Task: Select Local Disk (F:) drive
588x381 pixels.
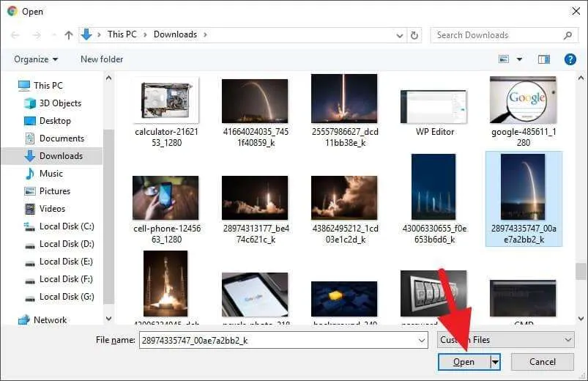Action: click(x=59, y=279)
